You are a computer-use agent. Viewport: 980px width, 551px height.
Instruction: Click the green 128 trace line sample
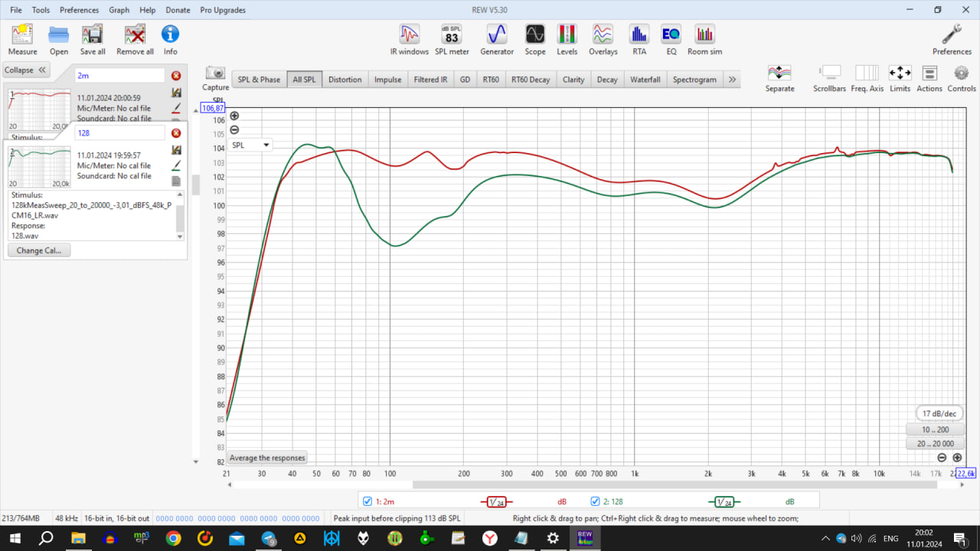point(723,502)
